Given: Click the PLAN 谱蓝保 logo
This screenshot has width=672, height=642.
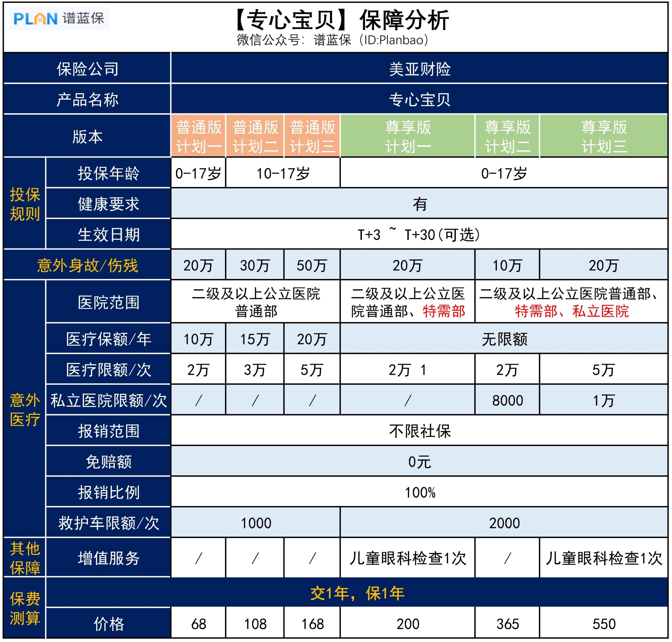Looking at the screenshot, I should [x=59, y=18].
